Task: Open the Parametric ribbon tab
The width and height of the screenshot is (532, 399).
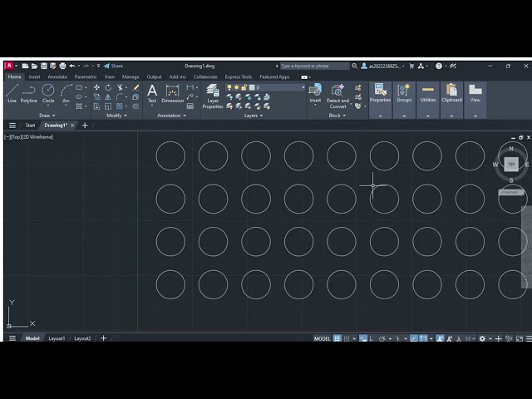Action: (x=86, y=76)
